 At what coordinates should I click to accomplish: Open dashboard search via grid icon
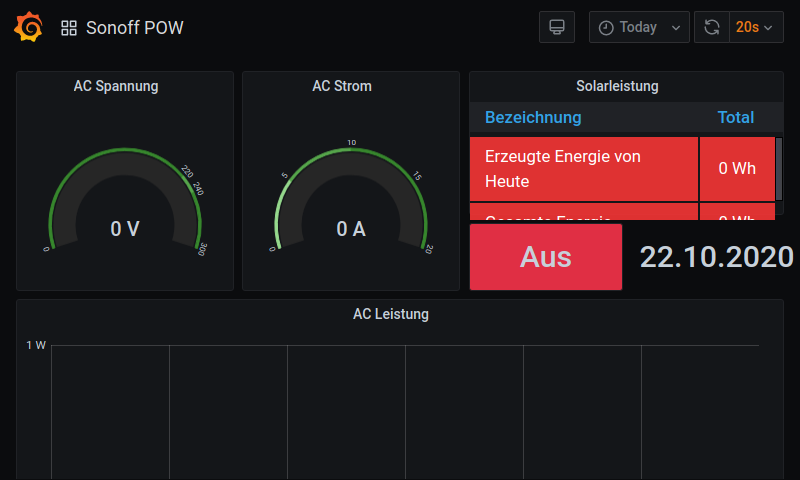point(69,28)
